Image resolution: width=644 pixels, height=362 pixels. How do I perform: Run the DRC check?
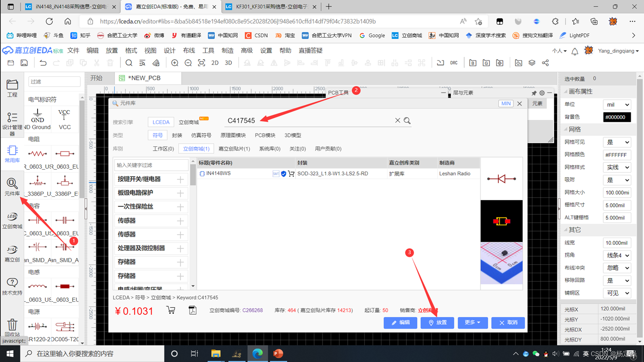[454, 63]
